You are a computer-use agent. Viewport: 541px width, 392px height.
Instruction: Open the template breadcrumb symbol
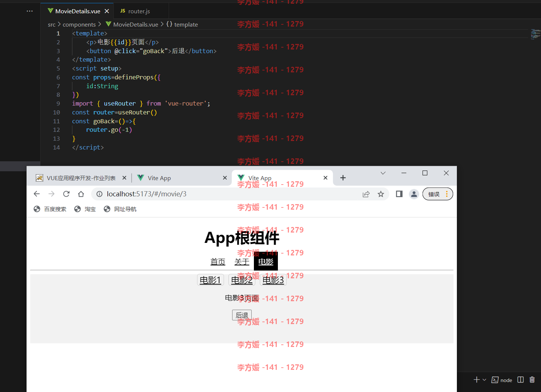(182, 24)
